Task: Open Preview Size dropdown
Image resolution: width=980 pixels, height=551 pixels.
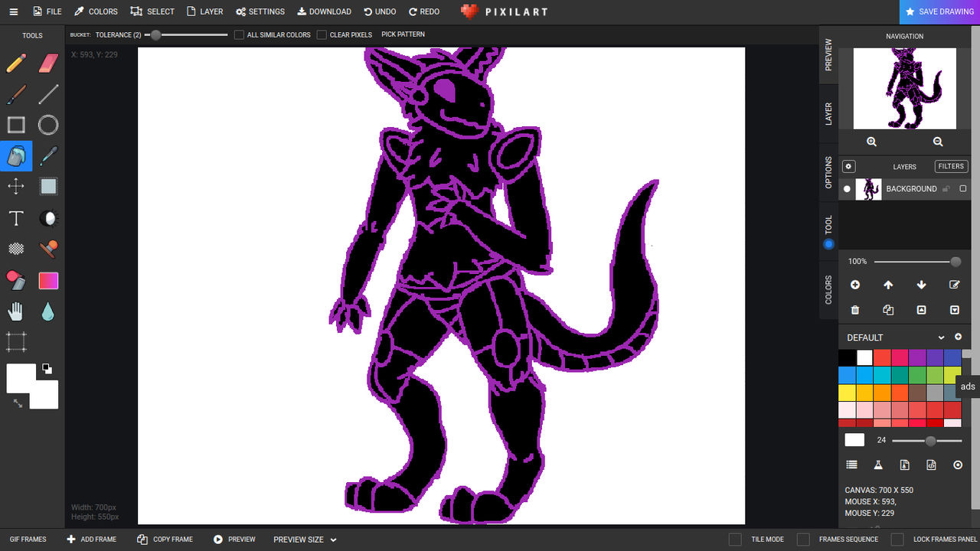Action: (x=305, y=540)
